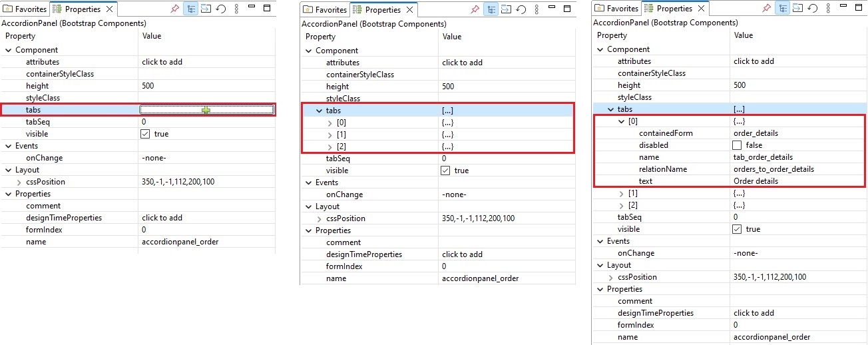Click 'click to add' for designTimeProperties in right panel
Viewport: 868px width, 345px height.
(x=754, y=313)
